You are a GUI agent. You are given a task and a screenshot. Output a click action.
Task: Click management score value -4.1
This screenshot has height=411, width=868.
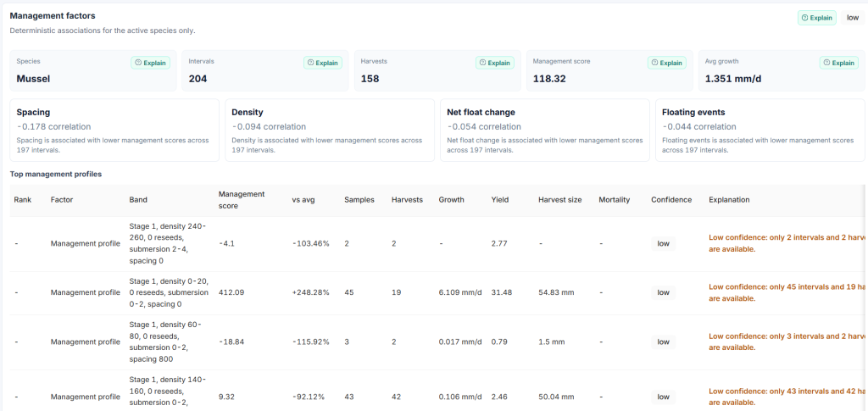227,243
